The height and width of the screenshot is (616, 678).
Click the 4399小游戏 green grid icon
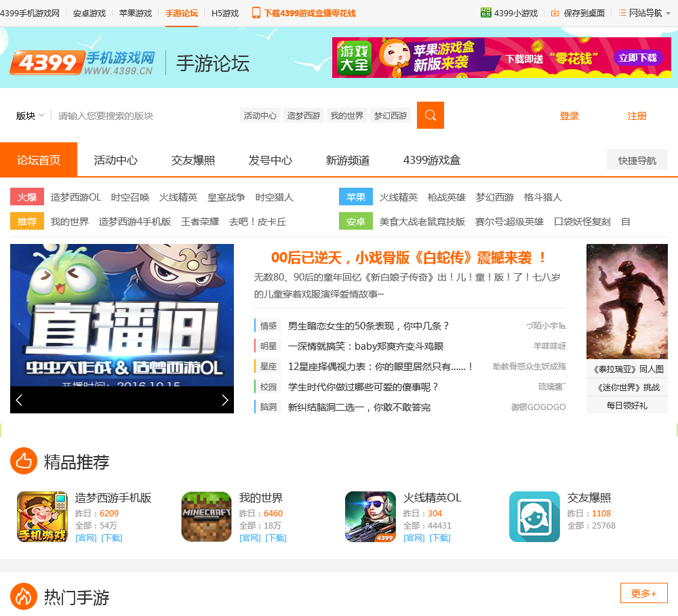(485, 13)
